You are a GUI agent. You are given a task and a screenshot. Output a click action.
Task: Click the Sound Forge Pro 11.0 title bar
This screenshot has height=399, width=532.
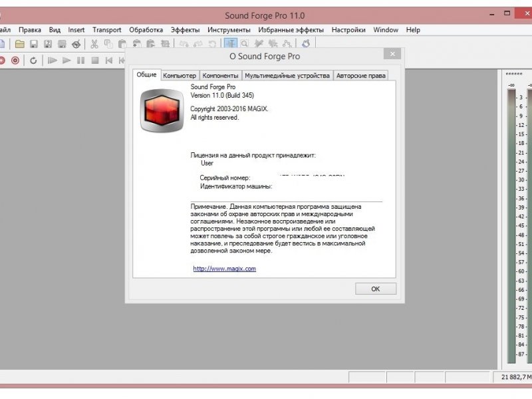coord(265,15)
